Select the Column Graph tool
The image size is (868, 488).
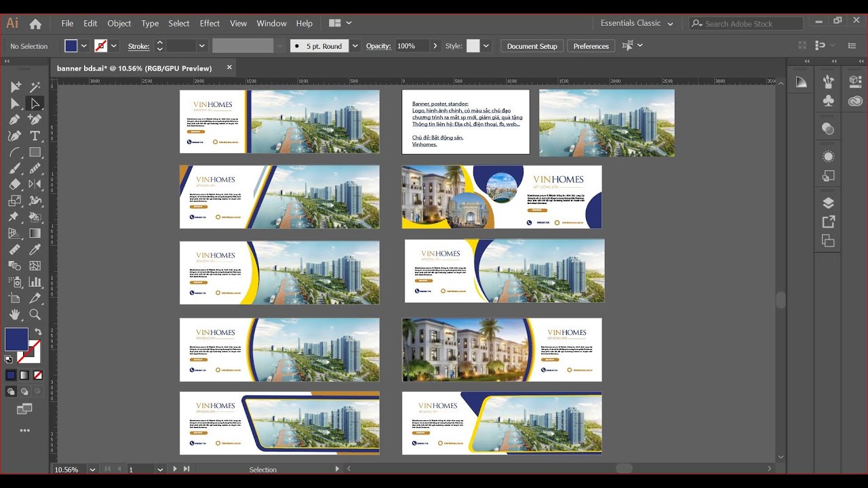pyautogui.click(x=35, y=282)
